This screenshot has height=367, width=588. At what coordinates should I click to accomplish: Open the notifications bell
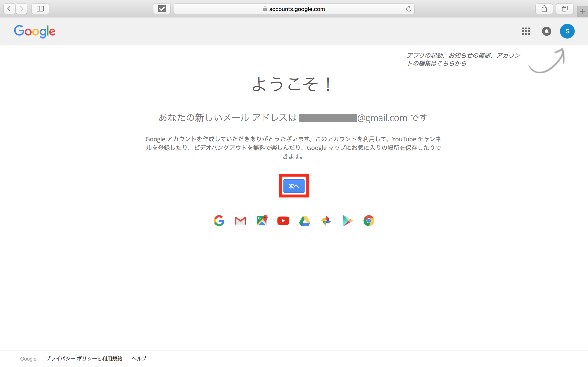pyautogui.click(x=546, y=31)
